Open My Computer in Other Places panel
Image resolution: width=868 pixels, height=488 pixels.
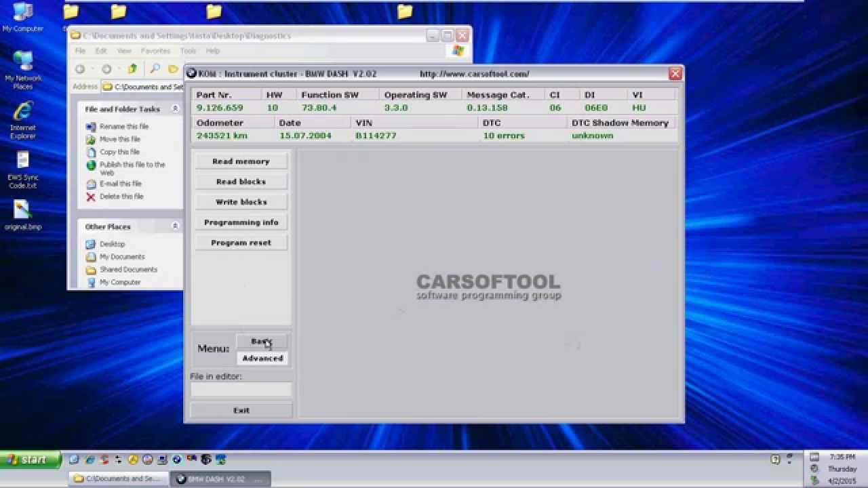(120, 283)
